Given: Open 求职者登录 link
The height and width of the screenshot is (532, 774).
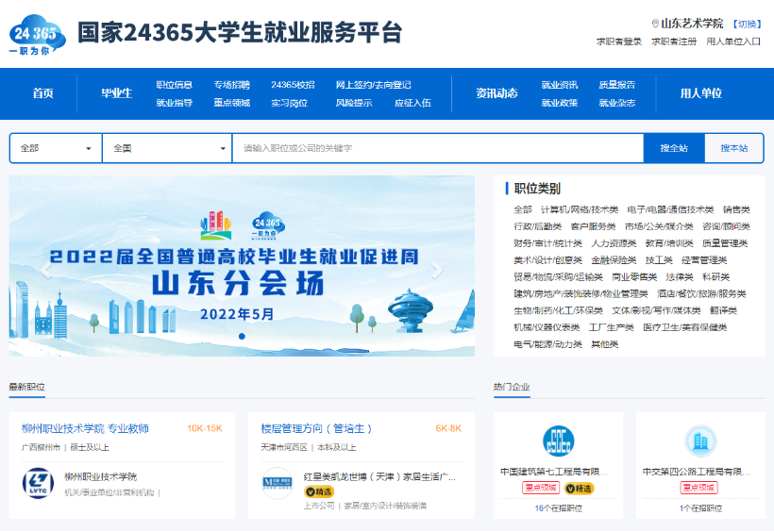Looking at the screenshot, I should 618,42.
